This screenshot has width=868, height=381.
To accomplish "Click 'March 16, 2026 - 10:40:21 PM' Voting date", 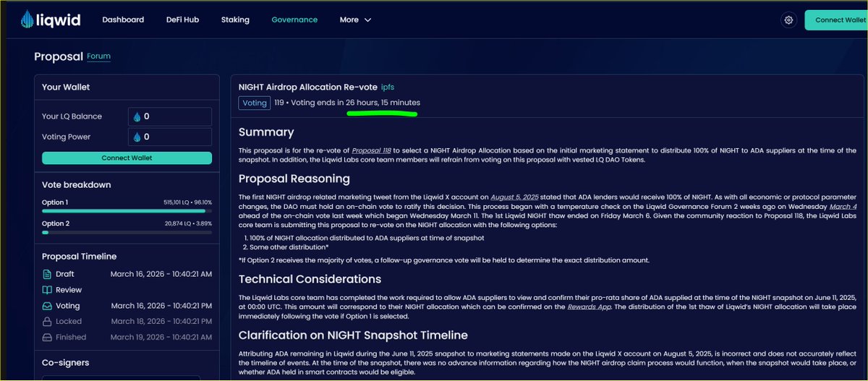I will click(161, 306).
